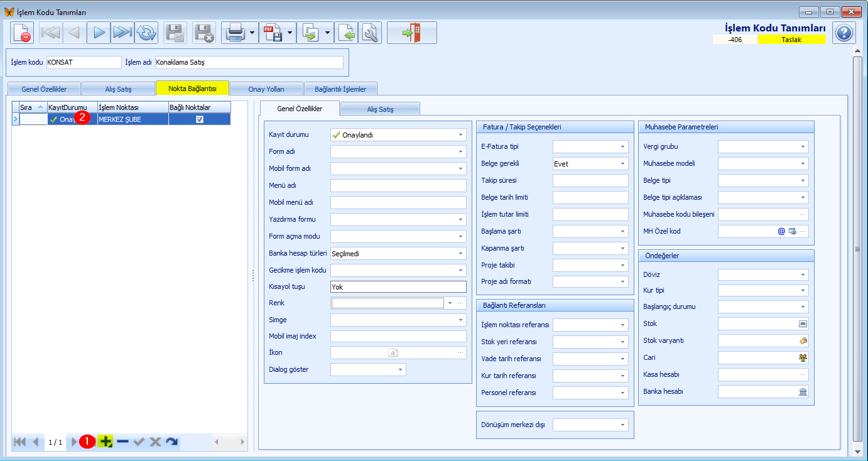Click the document with green arrow icon
868x461 pixels.
(346, 33)
